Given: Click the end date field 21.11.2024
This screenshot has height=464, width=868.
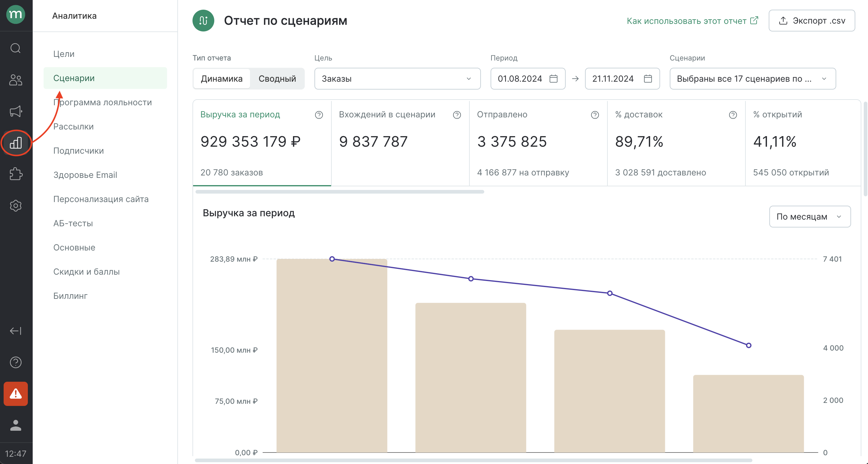Looking at the screenshot, I should pos(622,78).
